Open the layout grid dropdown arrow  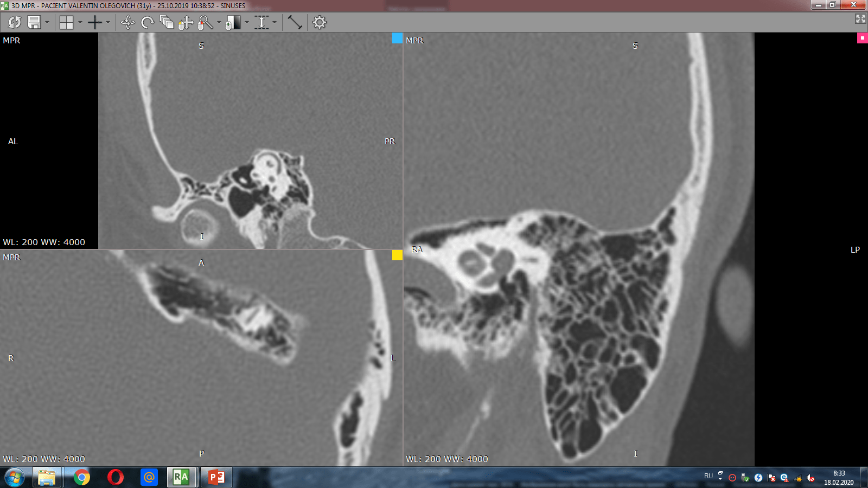pos(80,22)
